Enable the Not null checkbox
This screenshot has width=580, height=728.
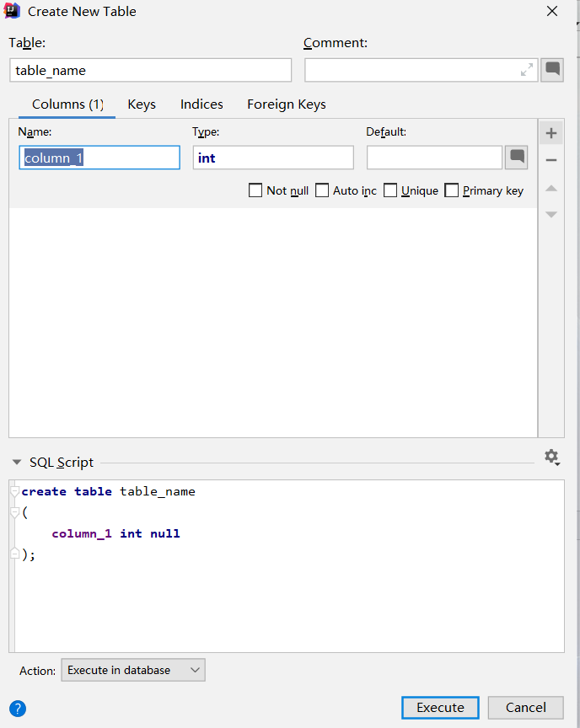(255, 190)
